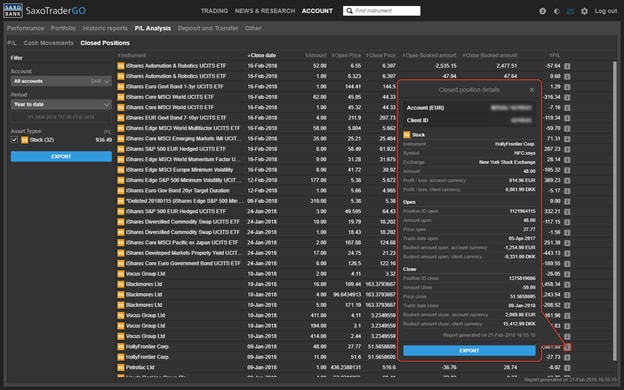Switch to the Other tab
The width and height of the screenshot is (624, 390).
253,28
